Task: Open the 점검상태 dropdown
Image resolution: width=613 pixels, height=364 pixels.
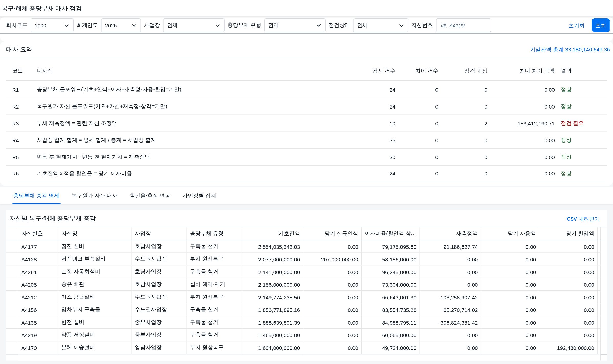Action: (381, 25)
